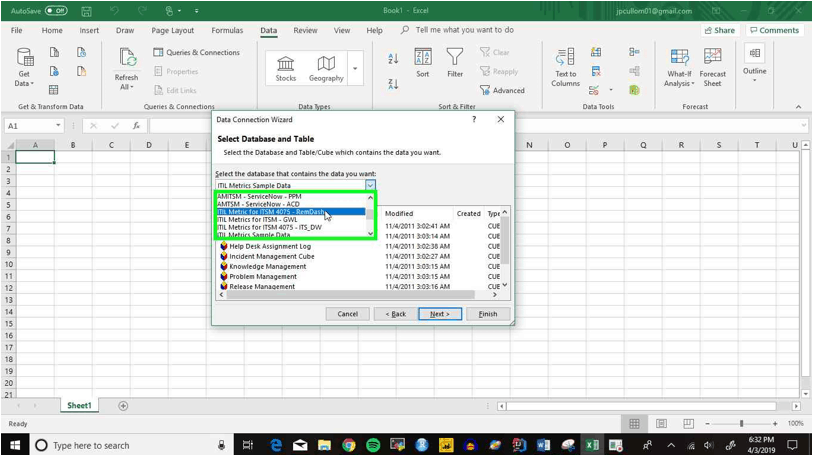Switch to Page Layout view in status bar

pos(661,423)
